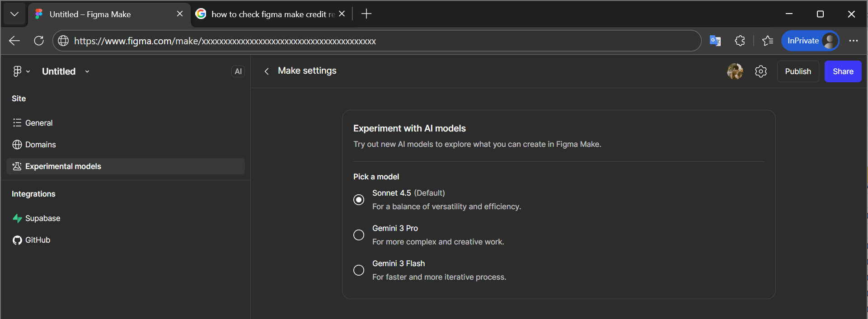
Task: Click the Publish button
Action: point(798,71)
